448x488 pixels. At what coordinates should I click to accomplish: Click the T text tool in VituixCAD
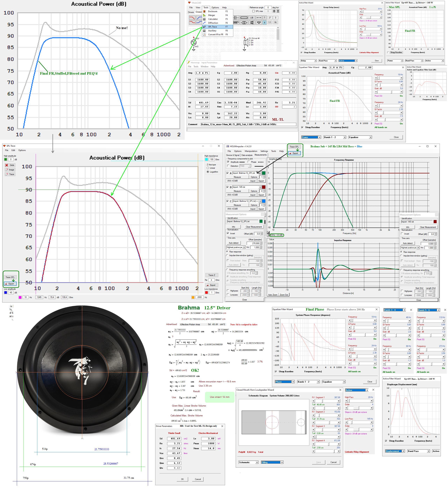coord(265,18)
